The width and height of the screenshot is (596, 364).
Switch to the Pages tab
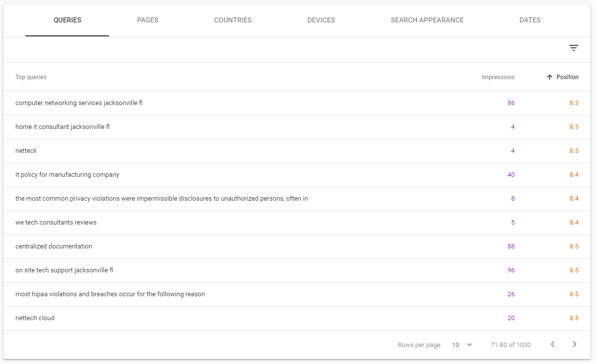pos(147,20)
